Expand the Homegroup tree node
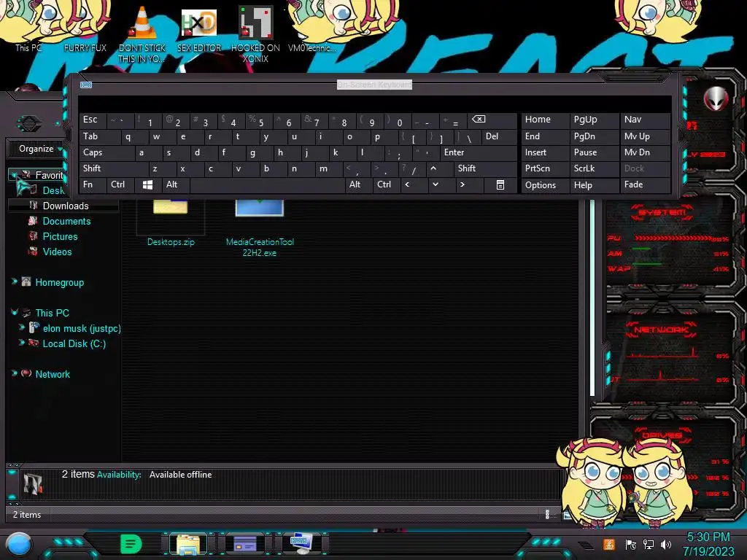The height and width of the screenshot is (560, 747). coord(15,282)
